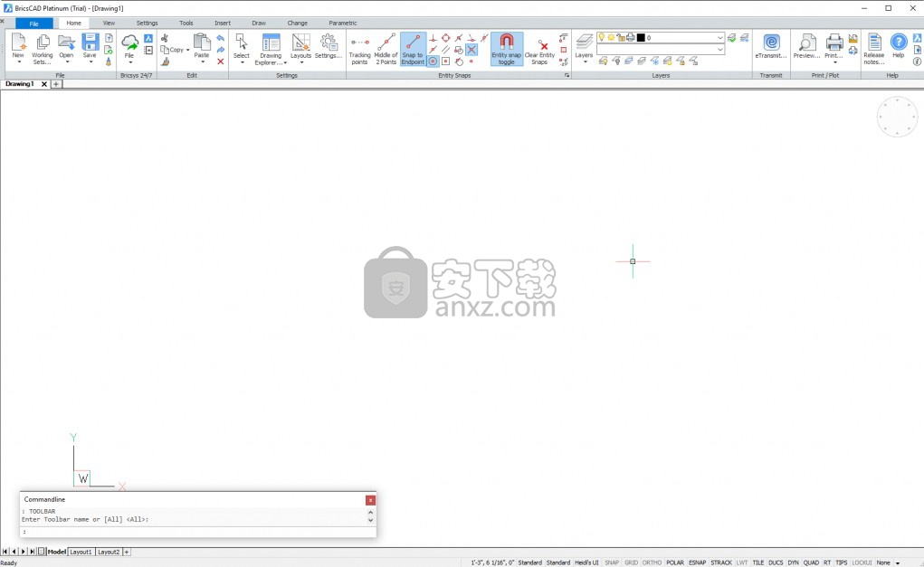Switch to the Insert ribbon tab
This screenshot has height=567, width=924.
pos(222,23)
